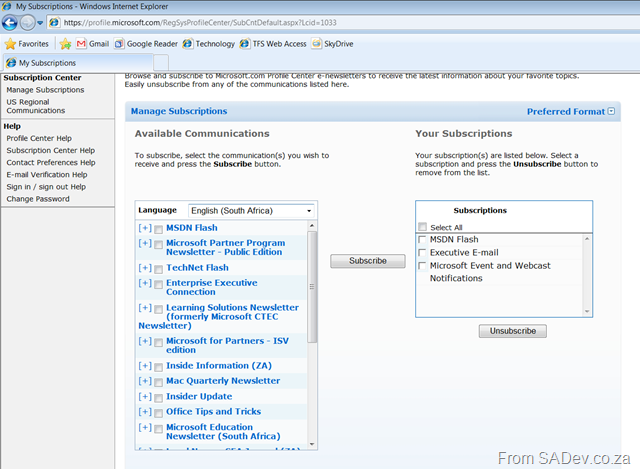Click Add to Favorites bar star icon
Screen dimensions: 640x469
click(x=65, y=44)
